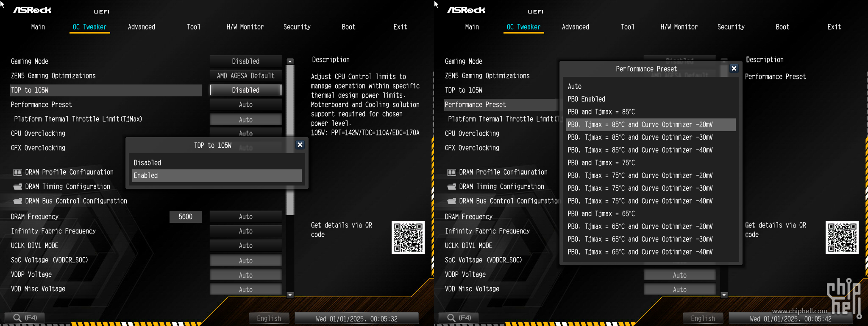Viewport: 868px width, 326px height.
Task: Select PBO and Tjmax = 85°C preset
Action: click(x=651, y=112)
